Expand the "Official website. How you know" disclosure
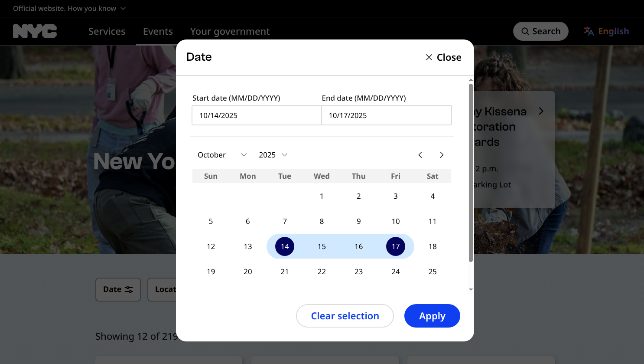644x364 pixels. 68,8
